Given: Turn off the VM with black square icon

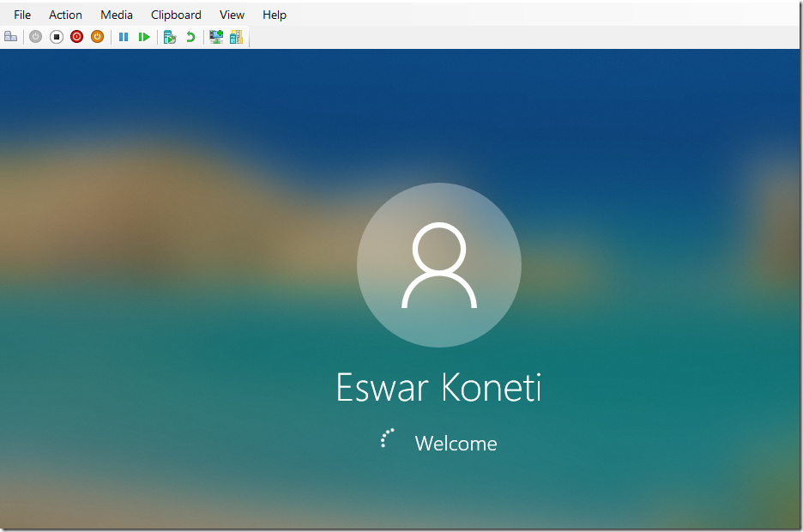Looking at the screenshot, I should (x=56, y=37).
